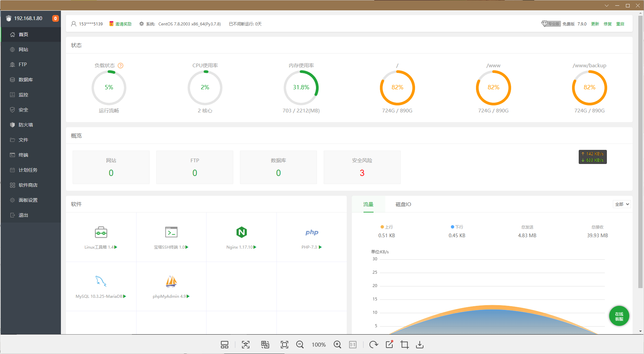Click the /www/backup 82% disk gauge

[x=589, y=88]
